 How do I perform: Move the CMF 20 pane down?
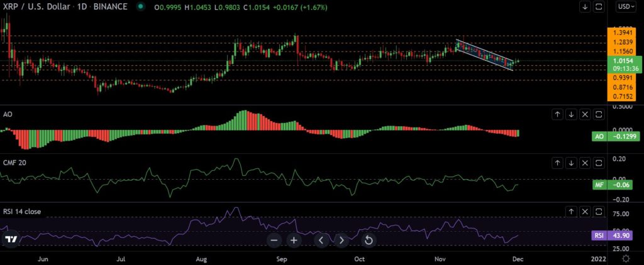click(571, 163)
